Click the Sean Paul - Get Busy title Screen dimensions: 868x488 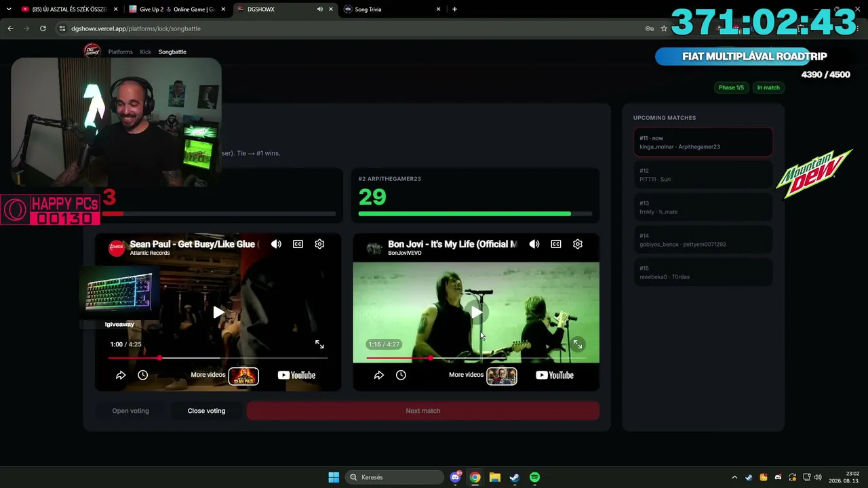(x=193, y=244)
